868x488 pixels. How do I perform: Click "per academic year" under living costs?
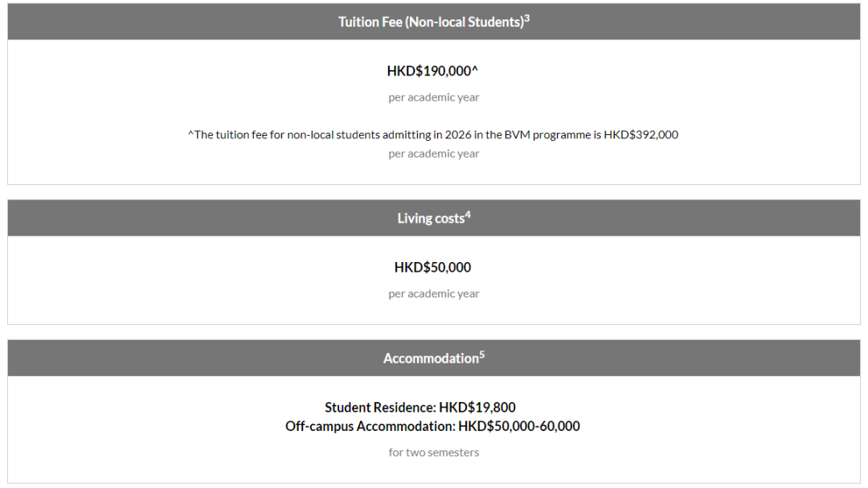click(434, 293)
